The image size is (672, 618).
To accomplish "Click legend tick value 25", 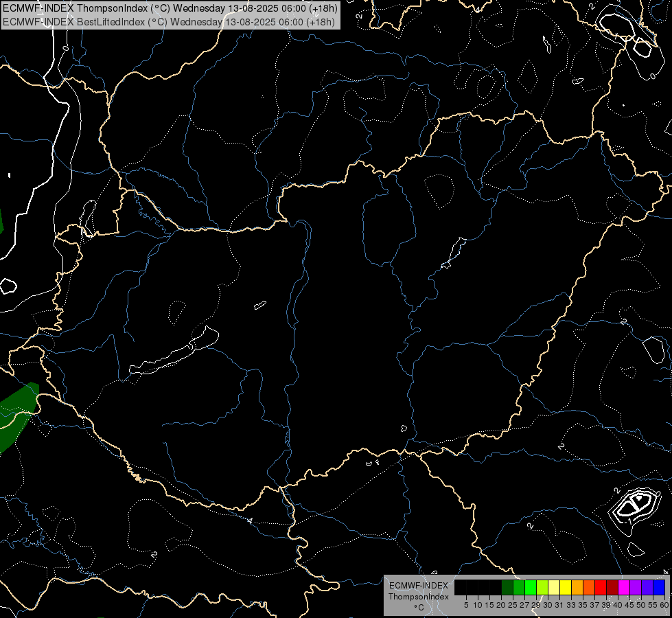I will (x=513, y=605).
